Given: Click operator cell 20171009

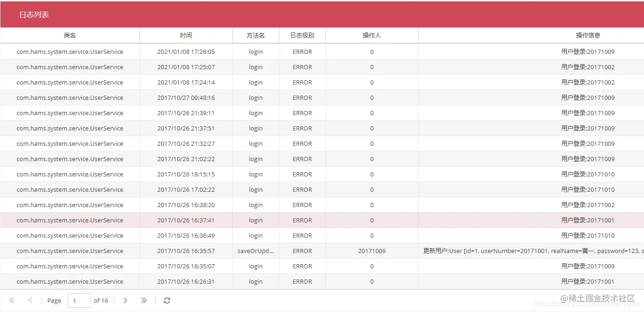Looking at the screenshot, I should [x=372, y=251].
